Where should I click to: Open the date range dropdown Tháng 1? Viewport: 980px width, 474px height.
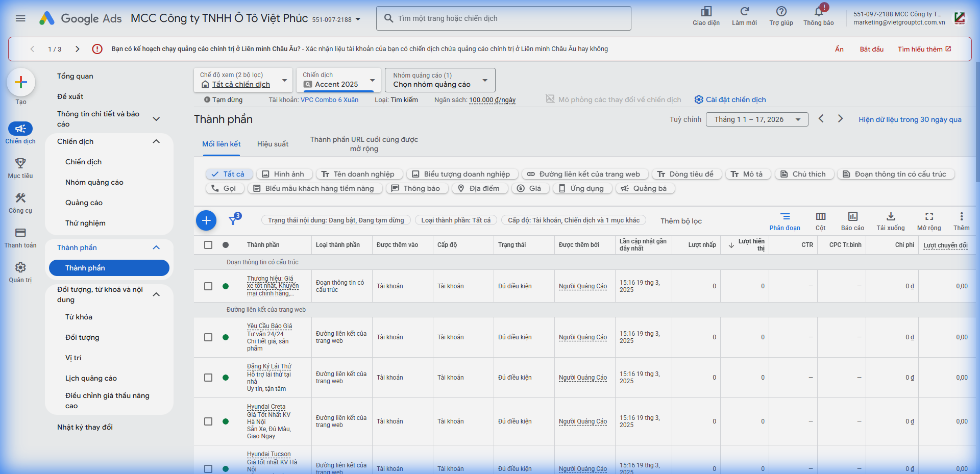click(756, 119)
